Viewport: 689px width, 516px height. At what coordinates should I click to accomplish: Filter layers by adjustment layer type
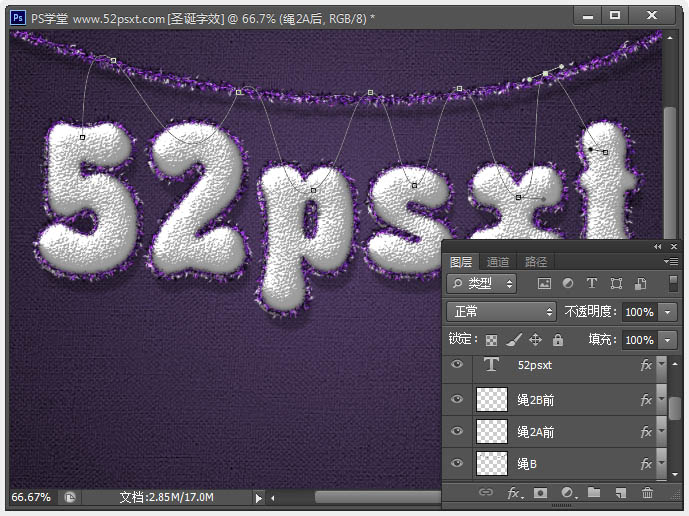point(568,283)
